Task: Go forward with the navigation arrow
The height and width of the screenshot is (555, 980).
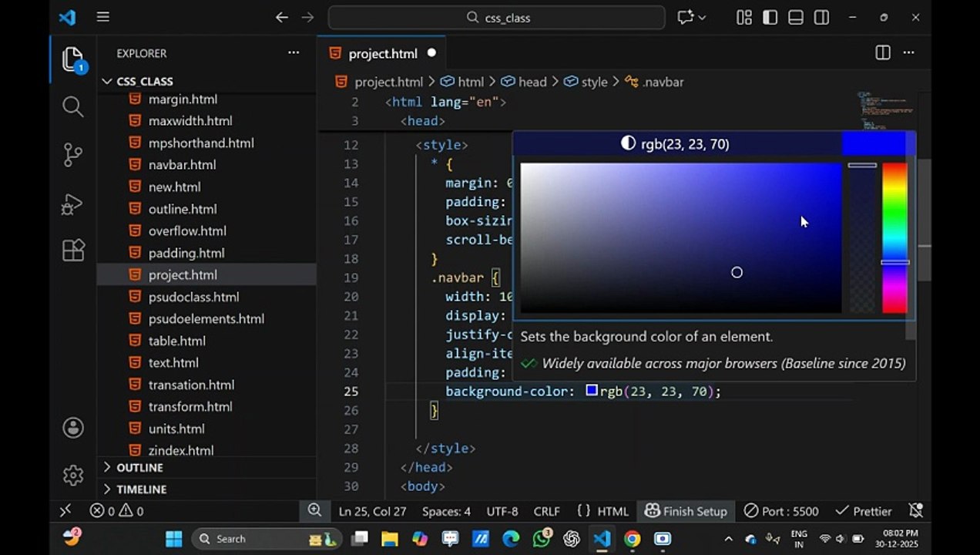Action: coord(307,17)
